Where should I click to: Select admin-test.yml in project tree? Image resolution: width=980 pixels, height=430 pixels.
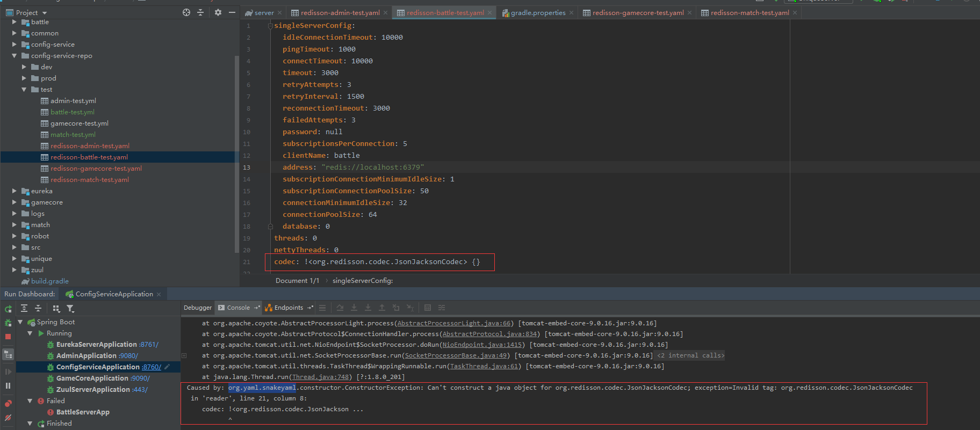click(73, 101)
